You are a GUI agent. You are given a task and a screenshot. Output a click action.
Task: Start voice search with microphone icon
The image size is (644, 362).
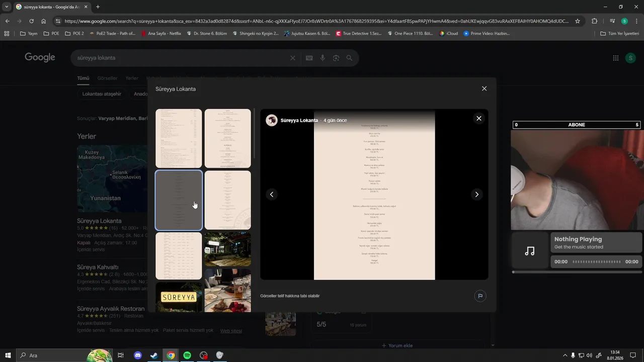[x=323, y=58]
